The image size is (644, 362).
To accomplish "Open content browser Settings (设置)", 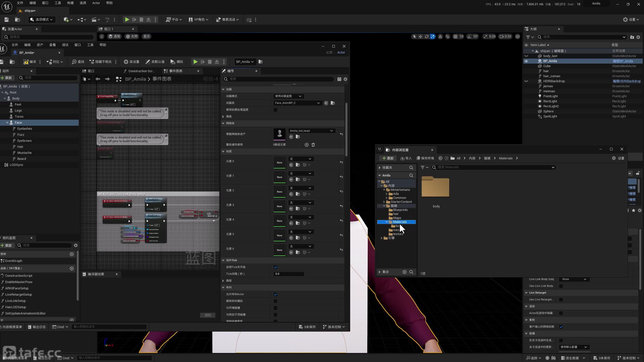I will pos(618,158).
